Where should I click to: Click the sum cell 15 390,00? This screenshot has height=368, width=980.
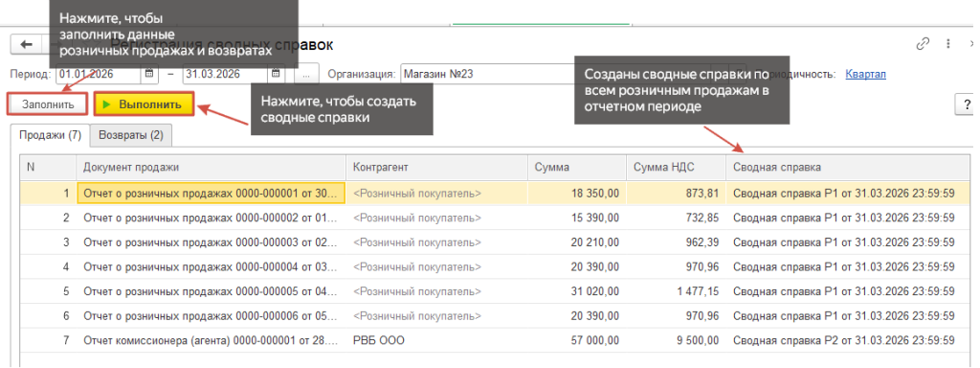[576, 218]
